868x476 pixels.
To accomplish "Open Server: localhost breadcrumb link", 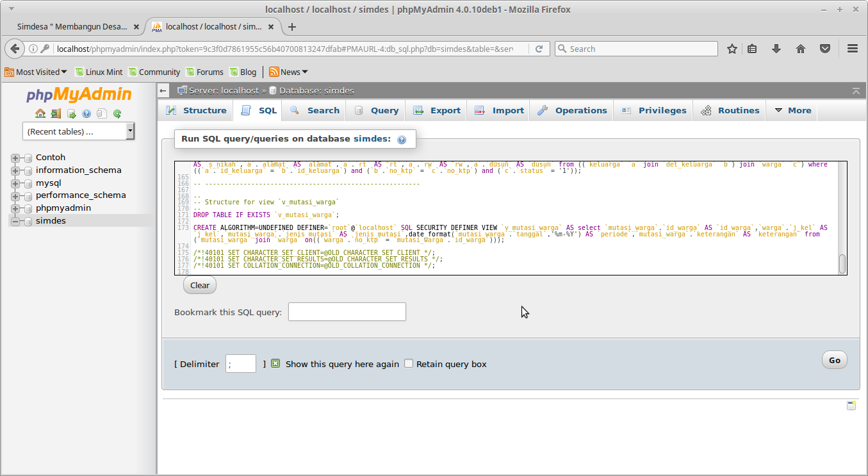I will (x=224, y=91).
